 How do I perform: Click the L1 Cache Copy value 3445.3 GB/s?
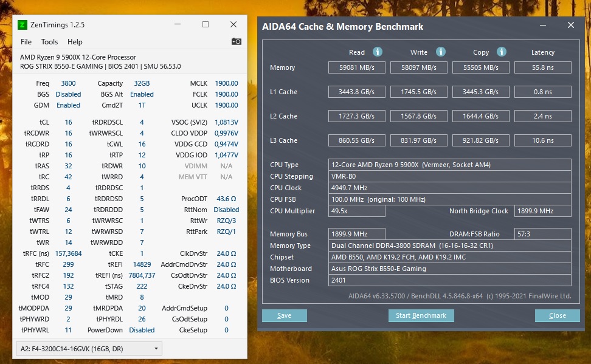[x=480, y=92]
